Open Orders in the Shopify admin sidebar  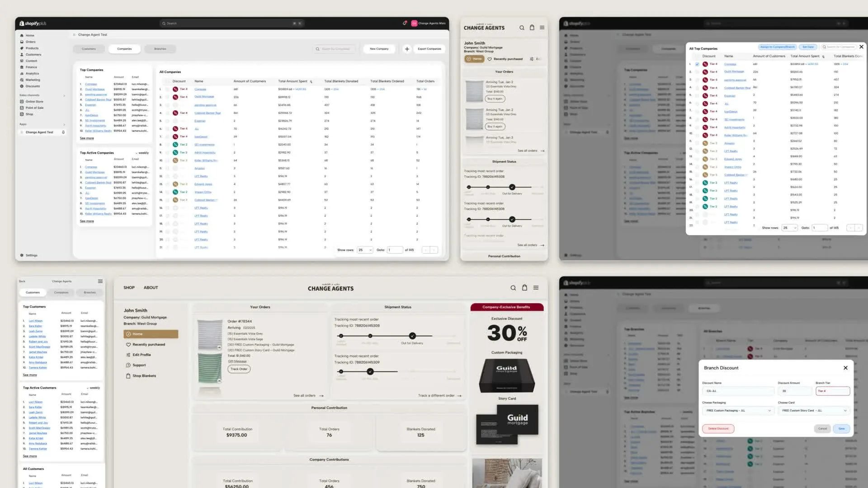[28, 42]
